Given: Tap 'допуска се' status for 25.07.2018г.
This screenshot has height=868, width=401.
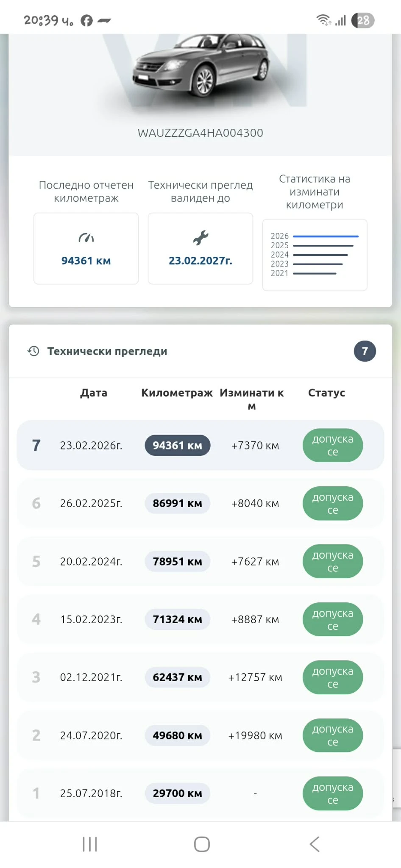Looking at the screenshot, I should [332, 793].
